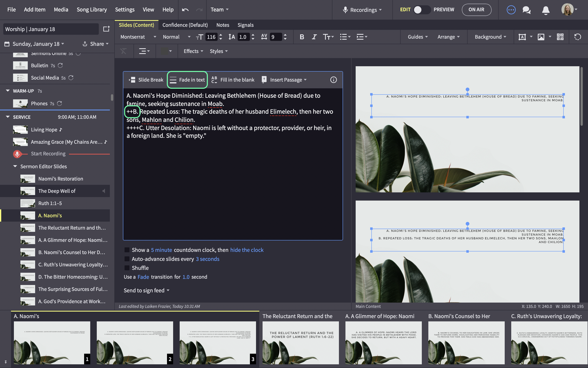Screen dimensions: 588x368
Task: Click the undo arrow icon
Action: coord(185,10)
